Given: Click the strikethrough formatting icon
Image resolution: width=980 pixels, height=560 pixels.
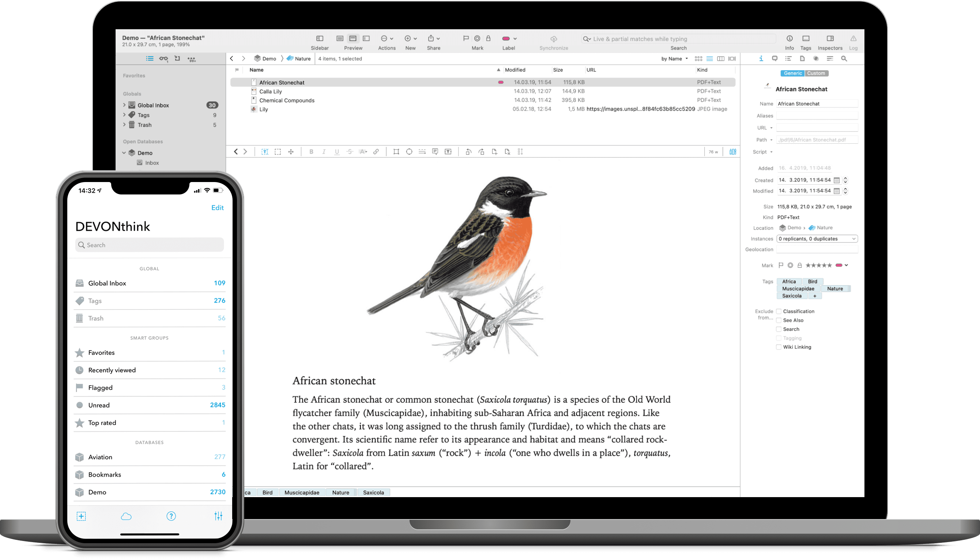Looking at the screenshot, I should click(x=349, y=152).
